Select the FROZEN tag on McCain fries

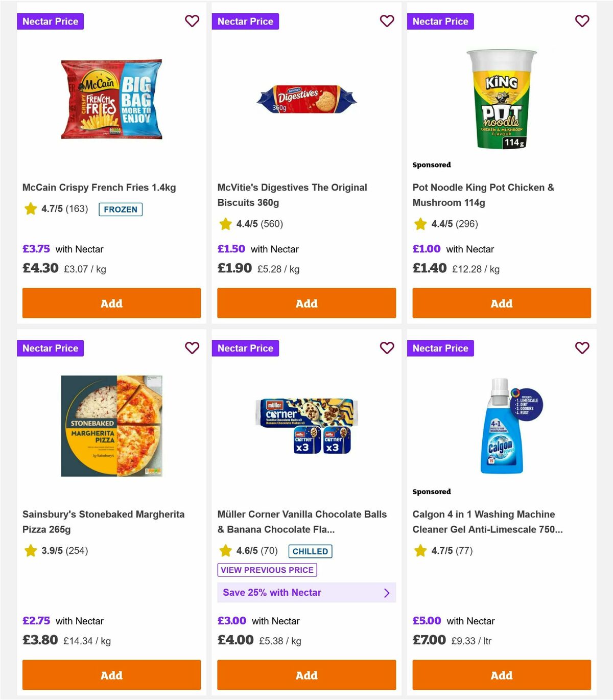[x=121, y=209]
